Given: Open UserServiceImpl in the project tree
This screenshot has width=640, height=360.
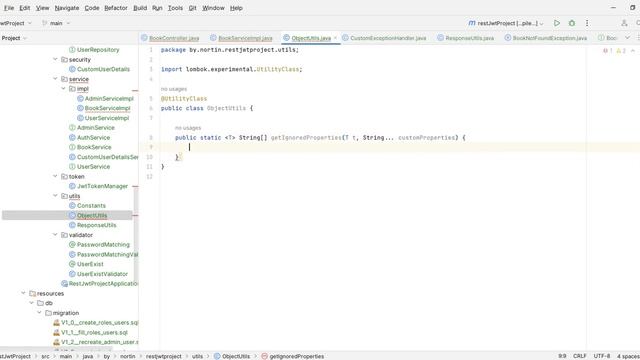Looking at the screenshot, I should [x=107, y=118].
